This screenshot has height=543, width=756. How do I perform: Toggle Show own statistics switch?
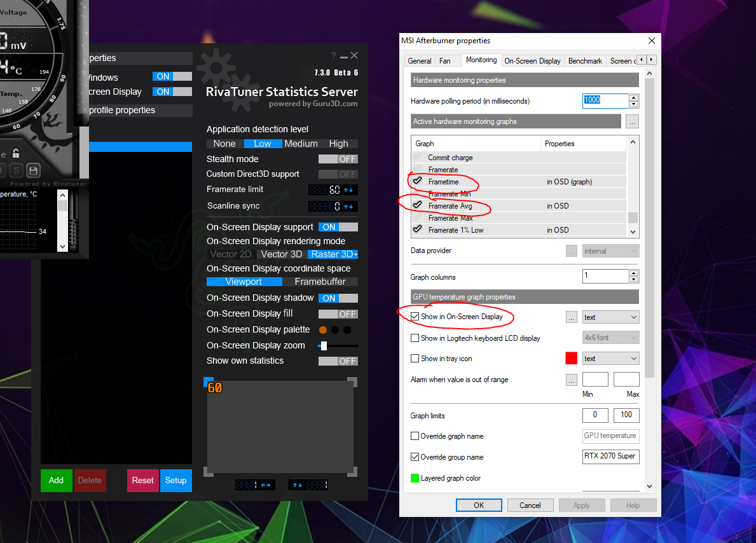click(338, 361)
